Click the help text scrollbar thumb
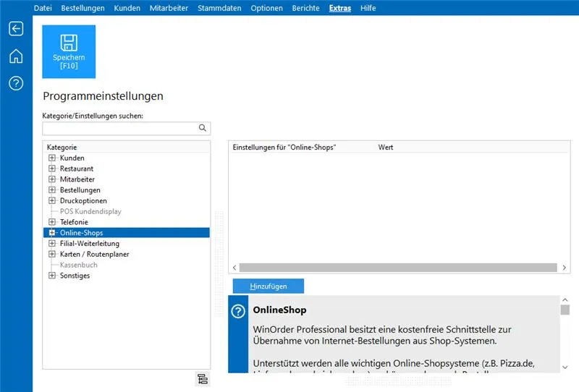This screenshot has width=579, height=392. tap(565, 310)
